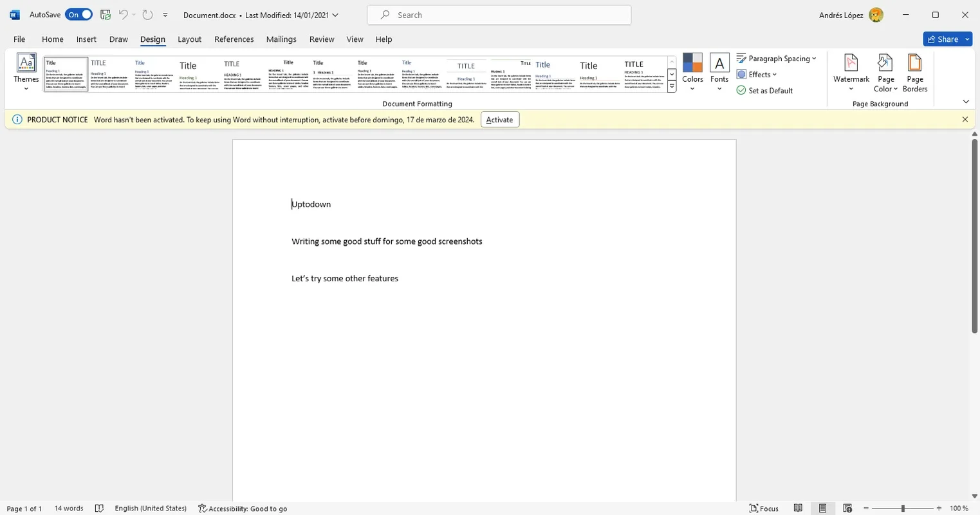The width and height of the screenshot is (980, 515).
Task: Click in the Search box
Action: 499,15
